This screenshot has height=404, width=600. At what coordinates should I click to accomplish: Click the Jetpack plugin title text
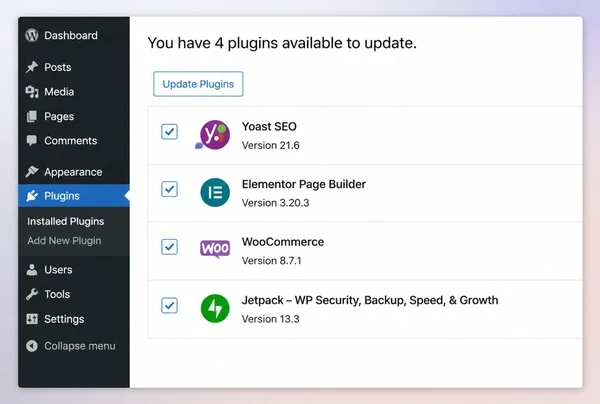click(370, 300)
